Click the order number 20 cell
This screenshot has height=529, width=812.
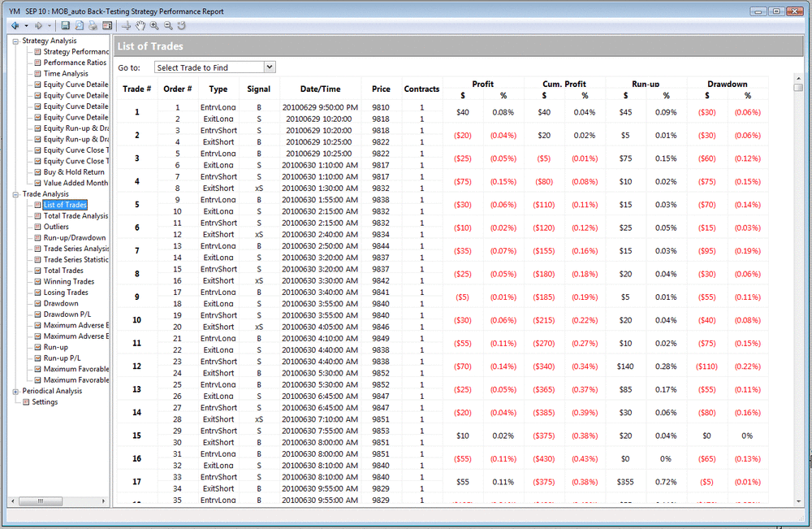pyautogui.click(x=178, y=327)
